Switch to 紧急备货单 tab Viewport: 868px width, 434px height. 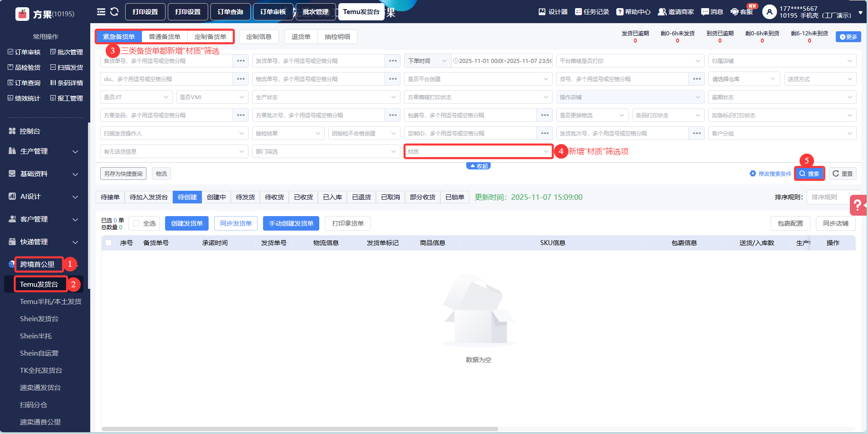[x=119, y=37]
